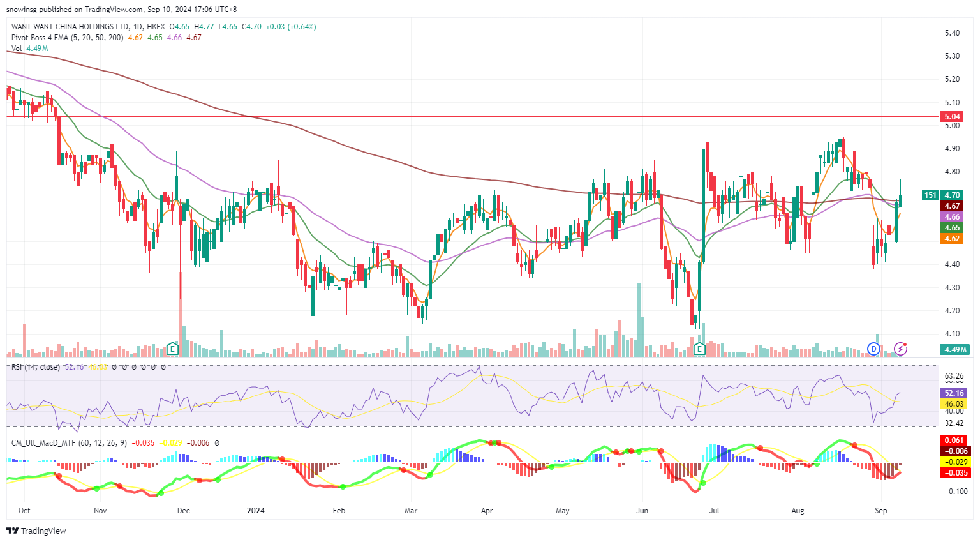Click the December earnings 'E' marker
This screenshot has width=980, height=542.
pos(172,349)
